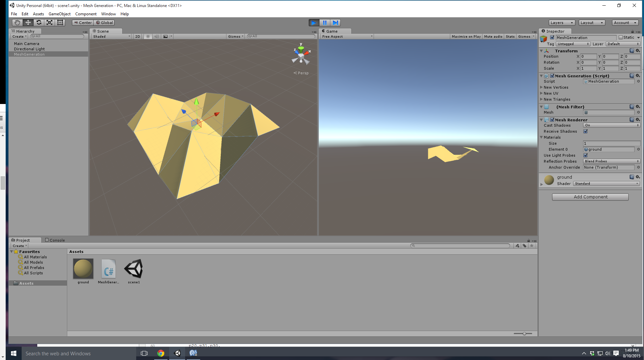Open scene effects image icon

pos(165,36)
